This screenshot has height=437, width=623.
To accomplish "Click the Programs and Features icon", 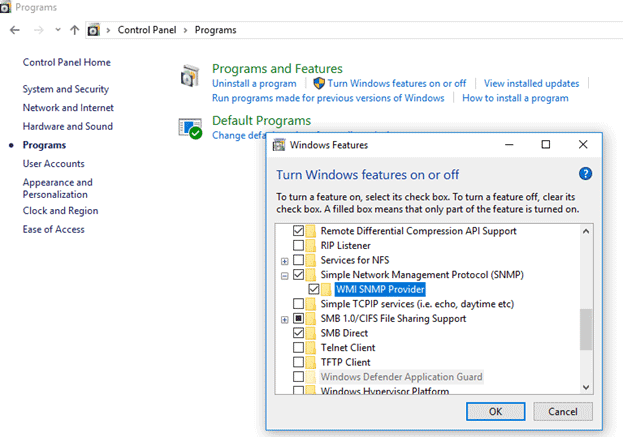I will (x=190, y=75).
